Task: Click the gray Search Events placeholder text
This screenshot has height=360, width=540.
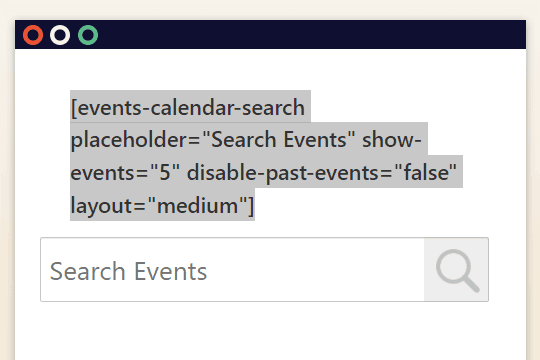Action: coord(128,271)
